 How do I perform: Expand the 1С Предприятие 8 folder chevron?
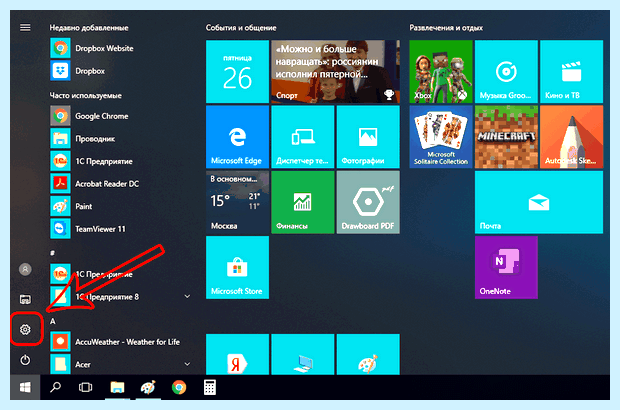pyautogui.click(x=187, y=296)
